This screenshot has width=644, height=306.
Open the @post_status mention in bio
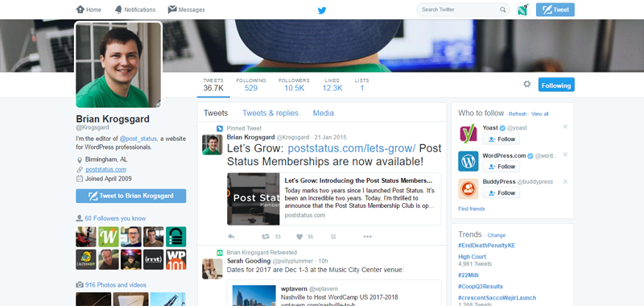[x=138, y=139]
